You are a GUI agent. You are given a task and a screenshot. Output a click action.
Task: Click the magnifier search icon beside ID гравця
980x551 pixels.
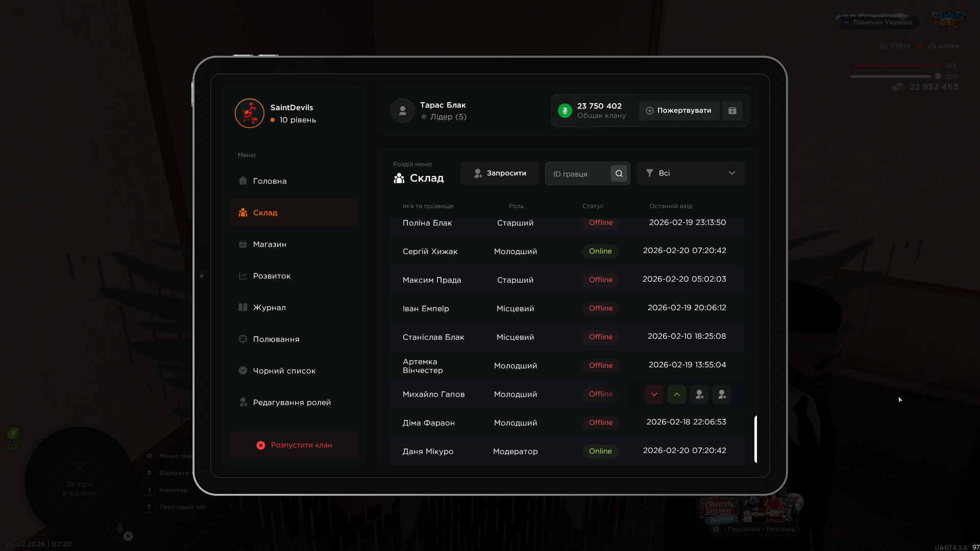[x=619, y=173]
